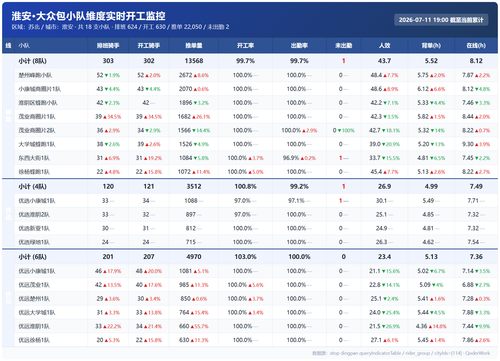Click the 99.2% subtotal attendance rate
The image size is (500, 361).
(299, 187)
